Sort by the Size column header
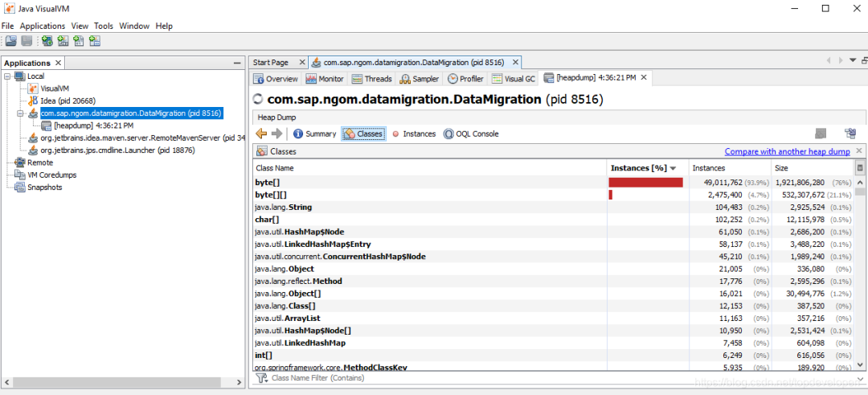868x395 pixels. [x=813, y=168]
